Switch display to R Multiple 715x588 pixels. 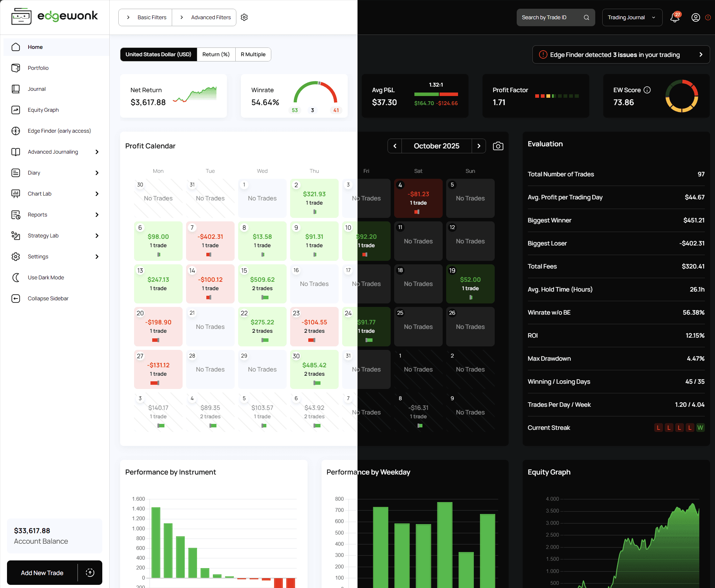coord(253,54)
